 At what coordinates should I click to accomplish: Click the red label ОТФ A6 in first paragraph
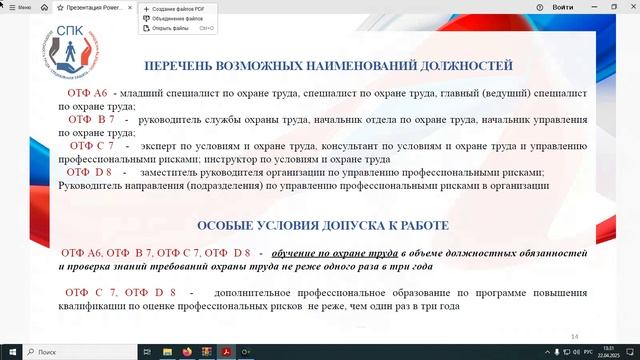87,93
